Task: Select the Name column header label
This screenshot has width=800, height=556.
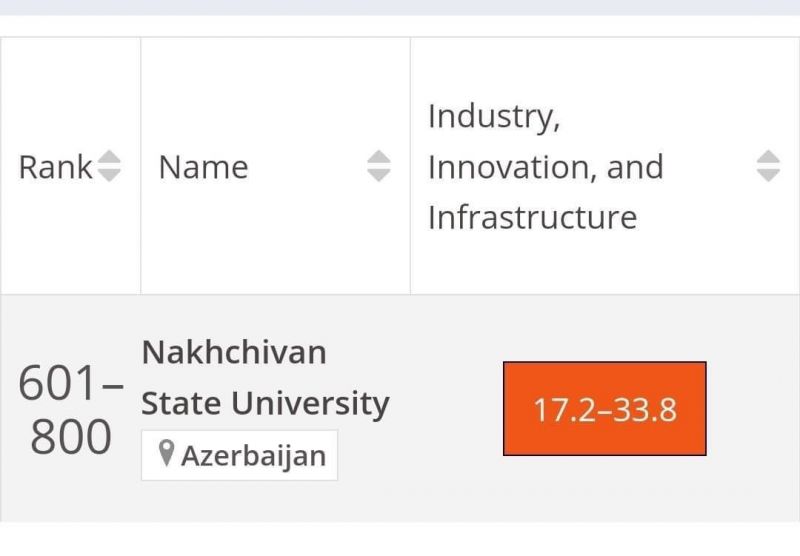Action: click(x=204, y=167)
